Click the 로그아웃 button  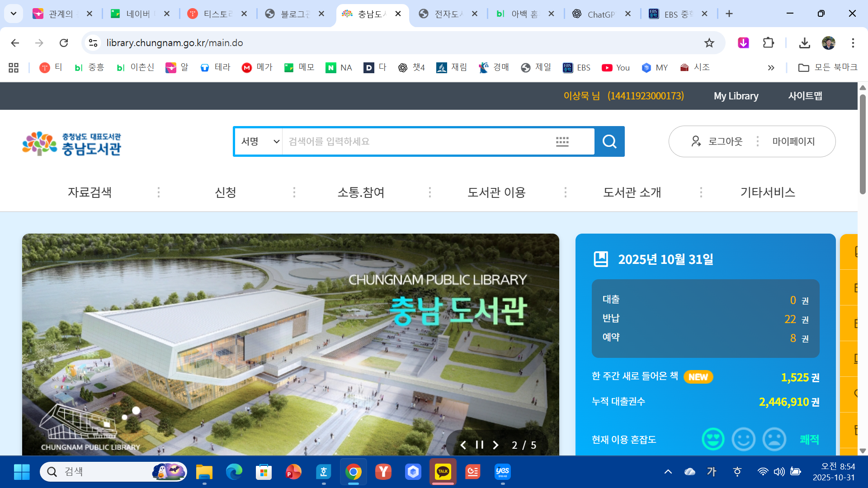(x=725, y=141)
